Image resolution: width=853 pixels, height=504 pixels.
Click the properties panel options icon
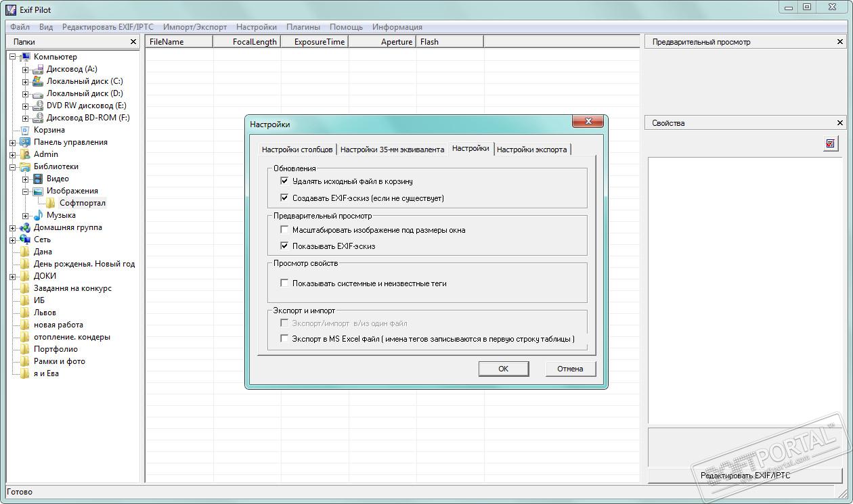point(831,143)
